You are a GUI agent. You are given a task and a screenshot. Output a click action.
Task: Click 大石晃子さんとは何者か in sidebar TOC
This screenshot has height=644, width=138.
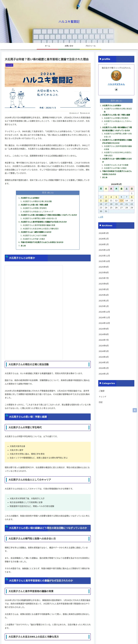pos(111,106)
